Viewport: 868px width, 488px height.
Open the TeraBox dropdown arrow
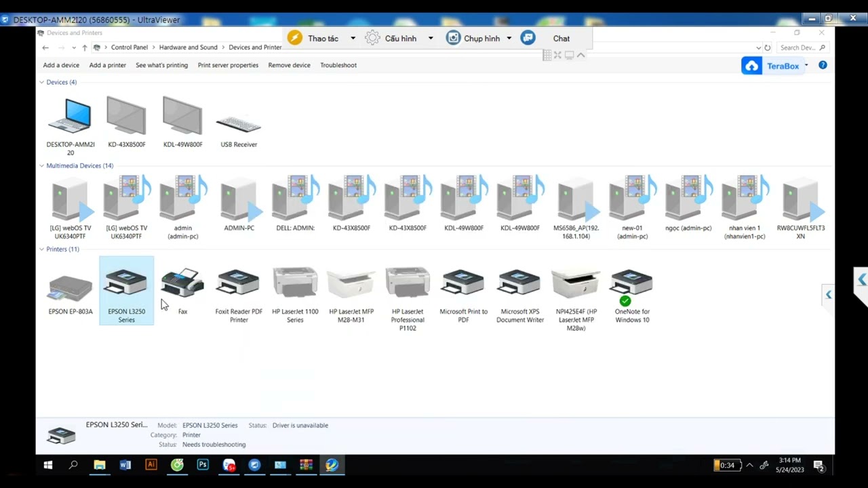click(806, 66)
